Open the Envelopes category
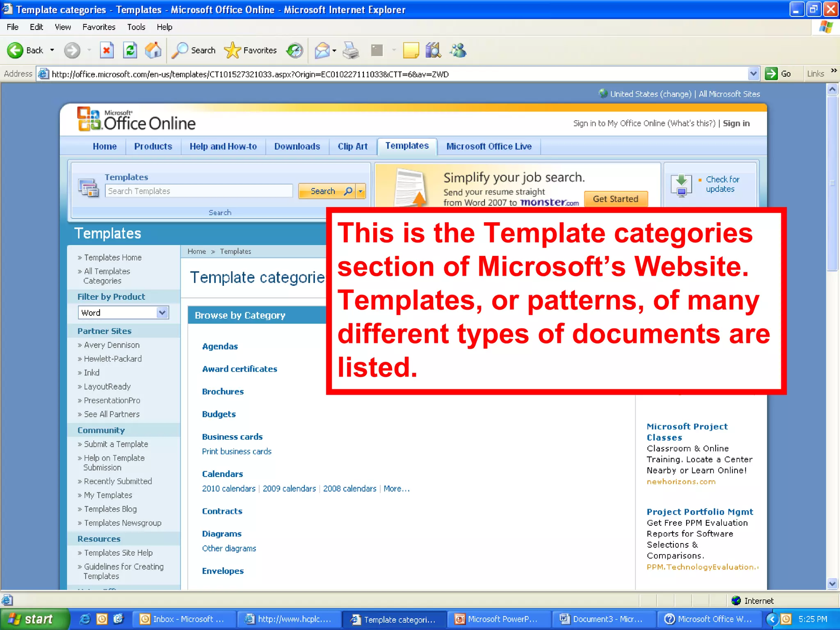840x630 pixels. click(223, 571)
